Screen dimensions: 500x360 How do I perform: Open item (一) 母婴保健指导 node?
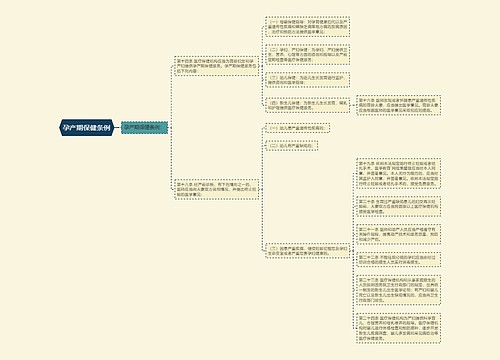point(307,26)
